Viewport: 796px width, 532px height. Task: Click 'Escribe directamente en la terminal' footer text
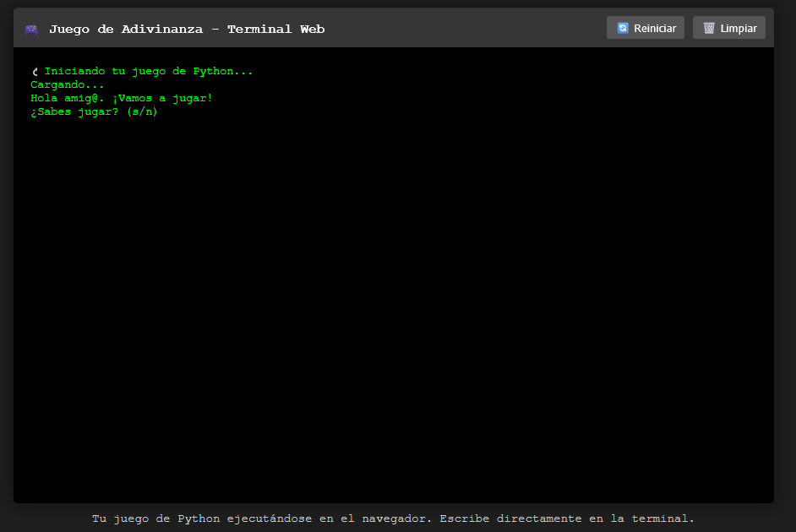[566, 518]
